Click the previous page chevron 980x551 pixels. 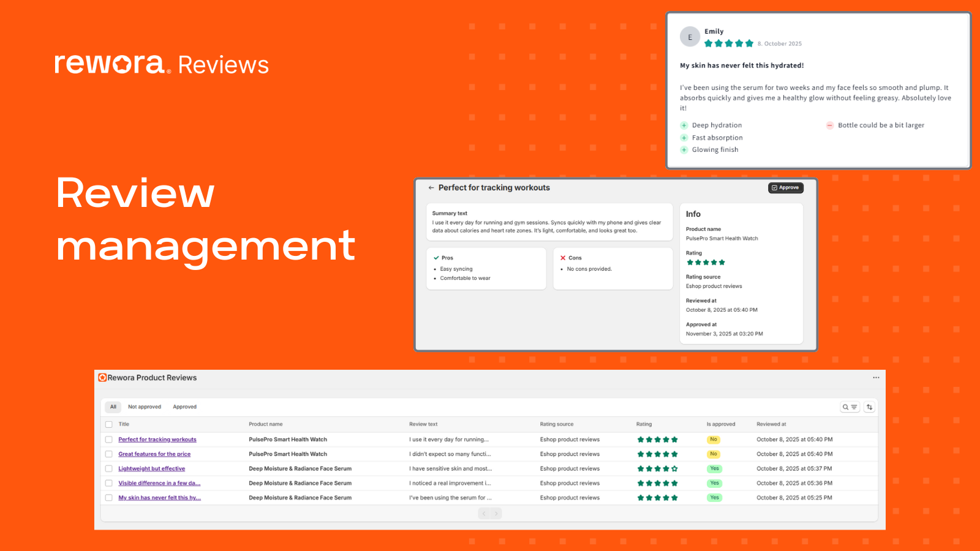click(x=483, y=513)
